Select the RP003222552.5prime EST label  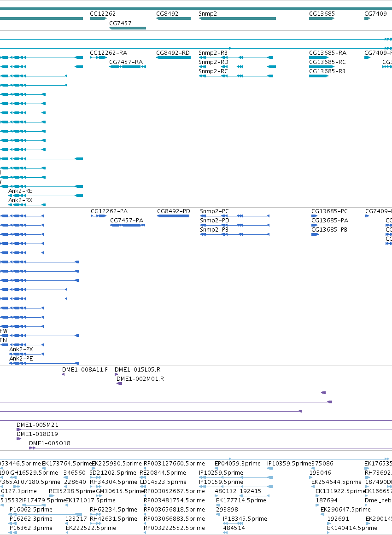pyautogui.click(x=175, y=528)
